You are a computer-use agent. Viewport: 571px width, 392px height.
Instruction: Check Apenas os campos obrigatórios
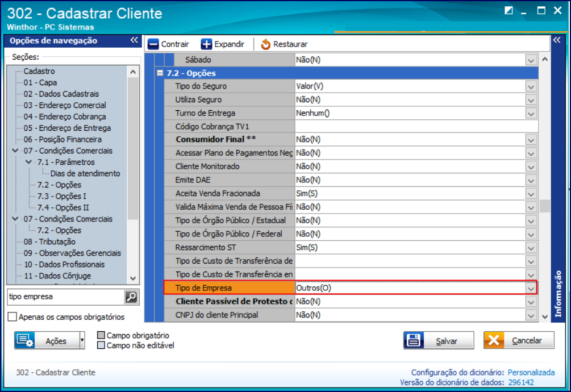pos(12,316)
